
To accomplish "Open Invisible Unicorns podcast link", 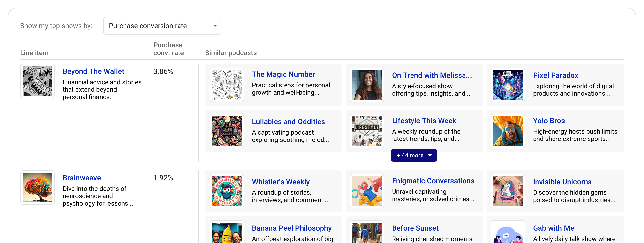I will [562, 182].
